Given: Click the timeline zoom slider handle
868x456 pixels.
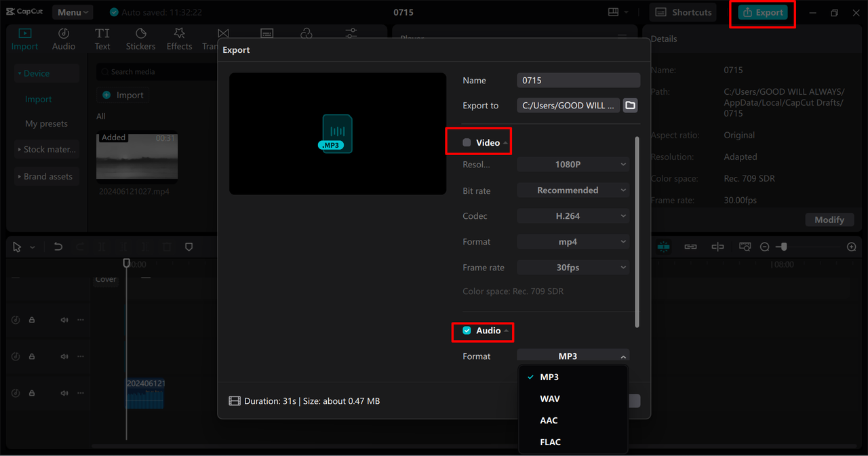Looking at the screenshot, I should tap(784, 247).
